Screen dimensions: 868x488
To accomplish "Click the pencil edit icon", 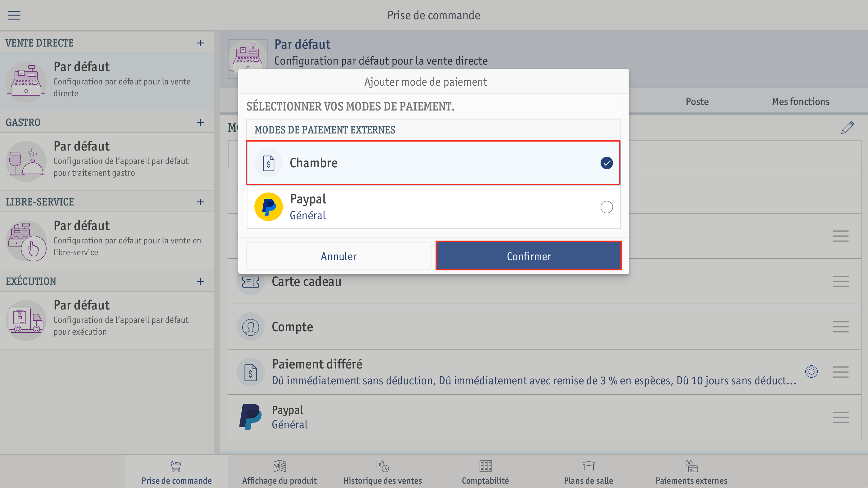I will pyautogui.click(x=847, y=128).
